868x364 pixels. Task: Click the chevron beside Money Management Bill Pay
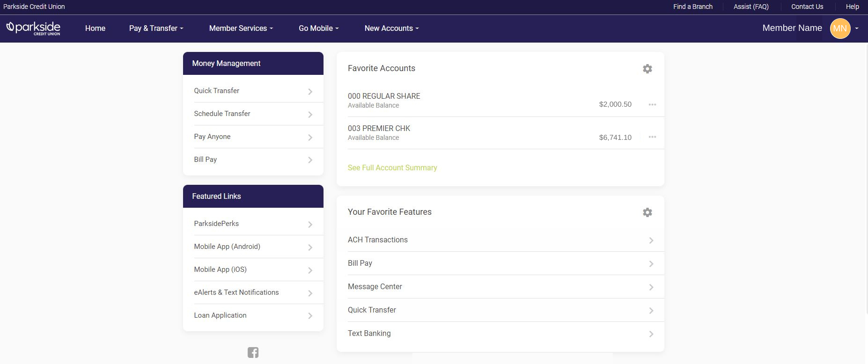tap(310, 160)
